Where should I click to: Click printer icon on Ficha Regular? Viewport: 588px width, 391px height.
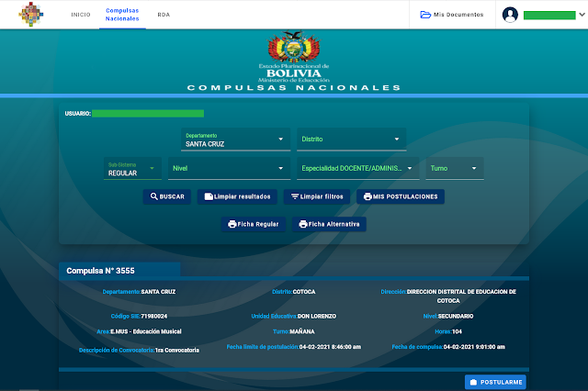coord(232,224)
